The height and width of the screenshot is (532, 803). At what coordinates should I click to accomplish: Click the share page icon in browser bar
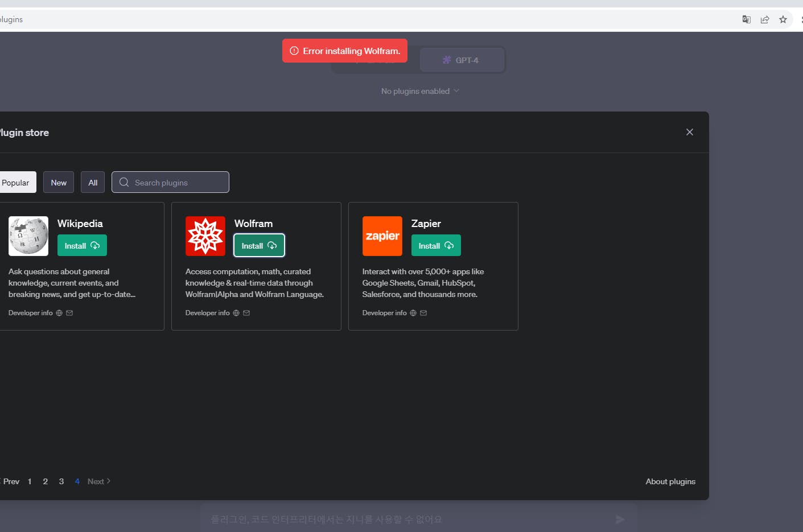(765, 19)
